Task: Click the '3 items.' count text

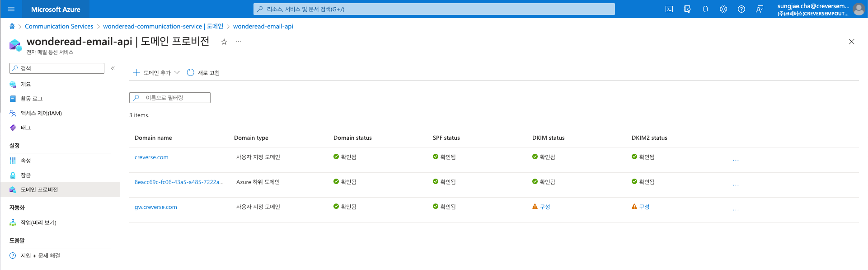Action: 139,115
